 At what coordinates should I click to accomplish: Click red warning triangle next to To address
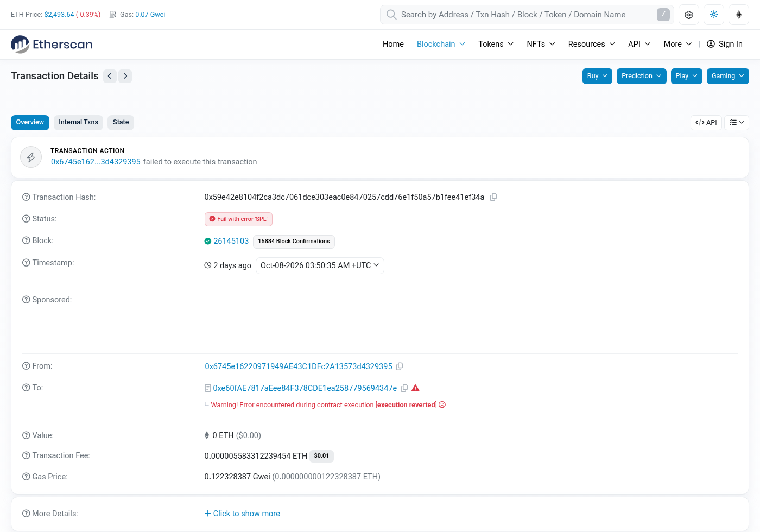pos(416,388)
